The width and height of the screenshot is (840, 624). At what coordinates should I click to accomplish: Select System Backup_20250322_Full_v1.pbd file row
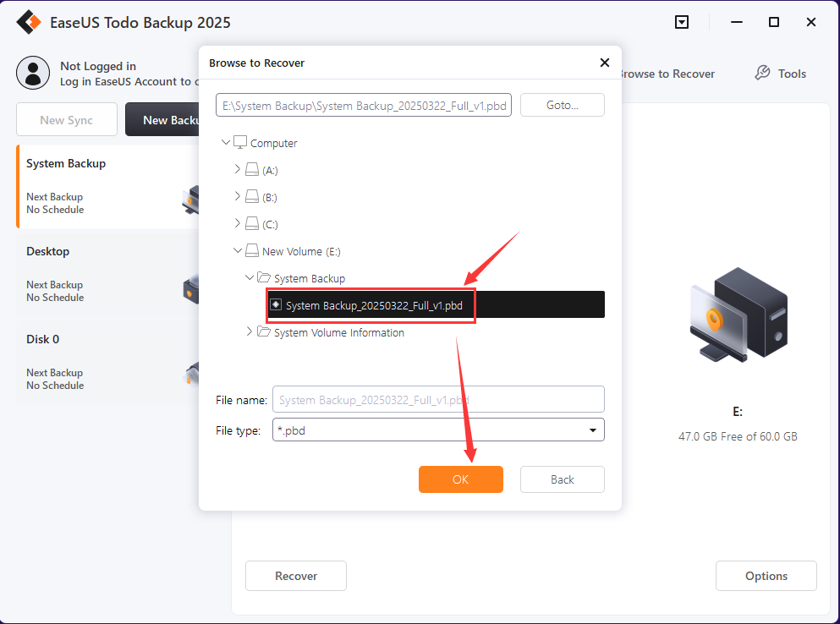click(436, 304)
